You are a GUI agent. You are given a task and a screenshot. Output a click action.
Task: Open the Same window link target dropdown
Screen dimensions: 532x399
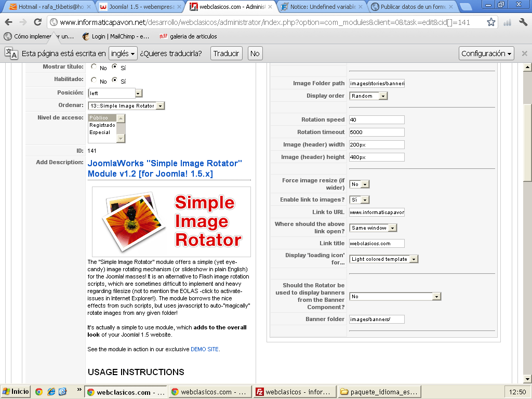pyautogui.click(x=373, y=228)
